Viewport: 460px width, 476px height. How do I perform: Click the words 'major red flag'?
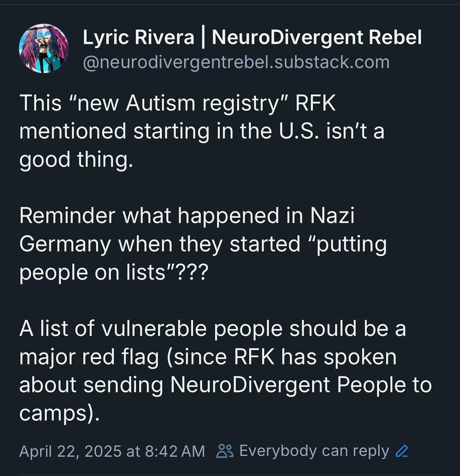(x=89, y=357)
